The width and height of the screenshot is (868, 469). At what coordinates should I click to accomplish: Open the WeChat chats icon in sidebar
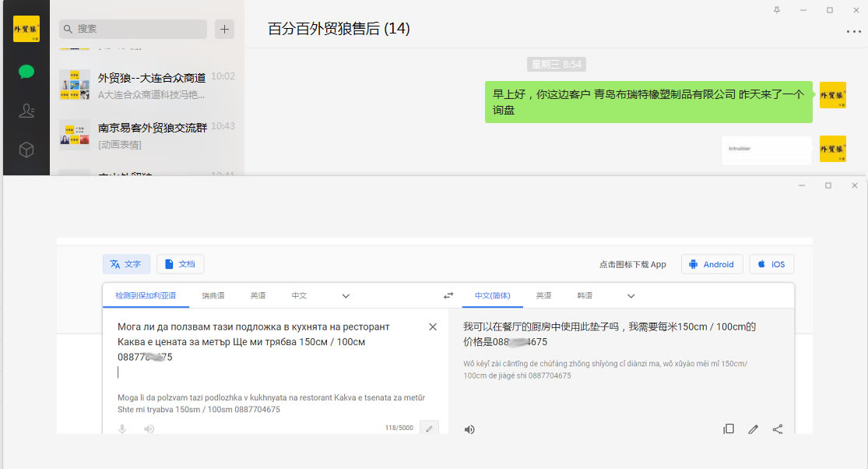coord(26,72)
